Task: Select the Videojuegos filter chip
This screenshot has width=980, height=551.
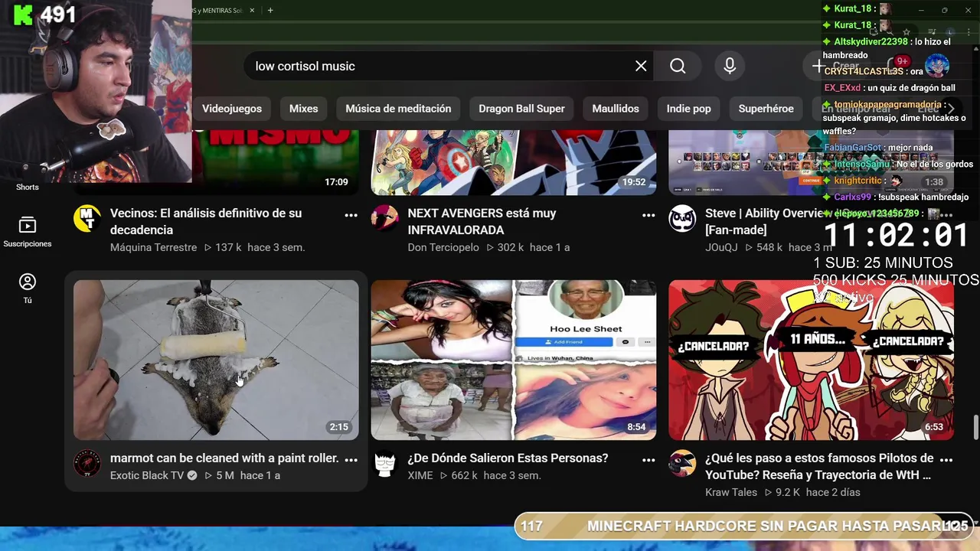Action: 232,109
